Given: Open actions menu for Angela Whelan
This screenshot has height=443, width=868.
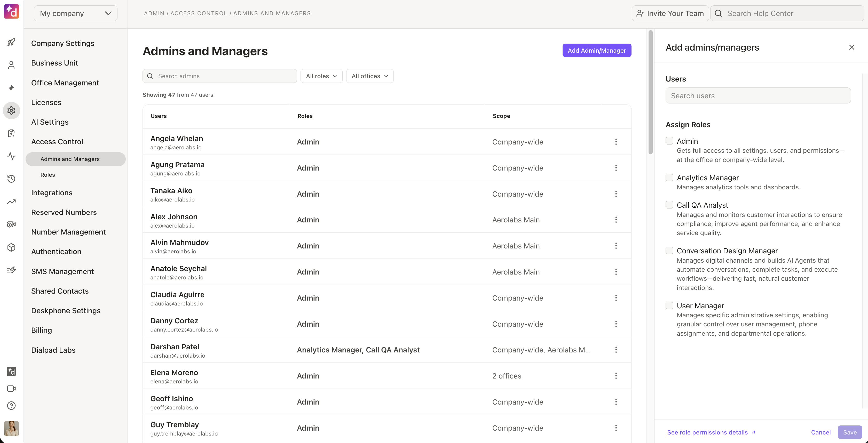Looking at the screenshot, I should point(616,142).
